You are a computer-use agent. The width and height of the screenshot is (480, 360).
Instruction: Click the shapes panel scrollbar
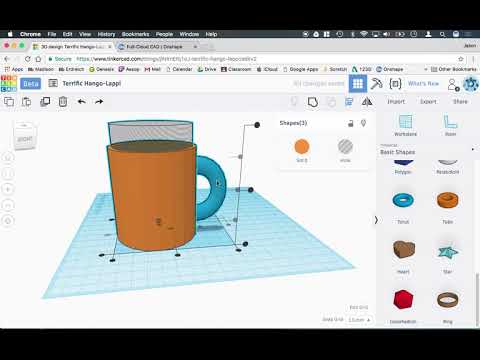[477, 299]
